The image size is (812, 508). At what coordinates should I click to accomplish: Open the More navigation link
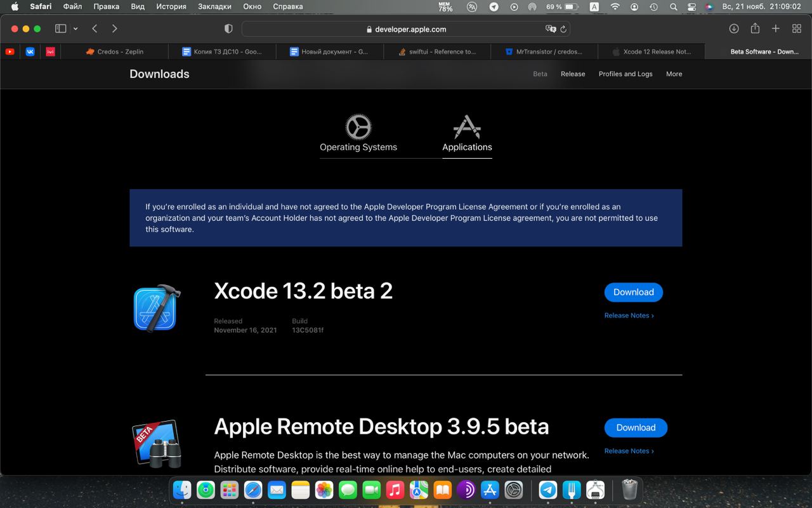(x=674, y=74)
